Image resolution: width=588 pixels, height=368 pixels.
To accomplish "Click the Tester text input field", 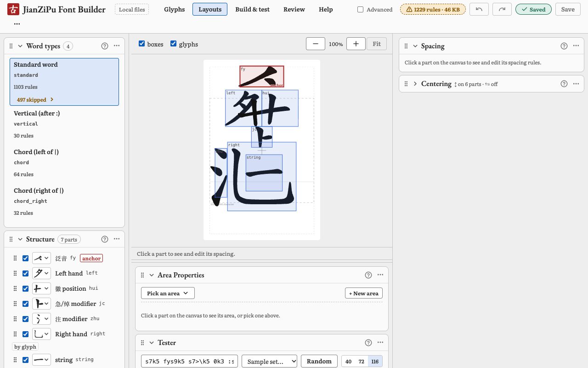I will click(190, 361).
